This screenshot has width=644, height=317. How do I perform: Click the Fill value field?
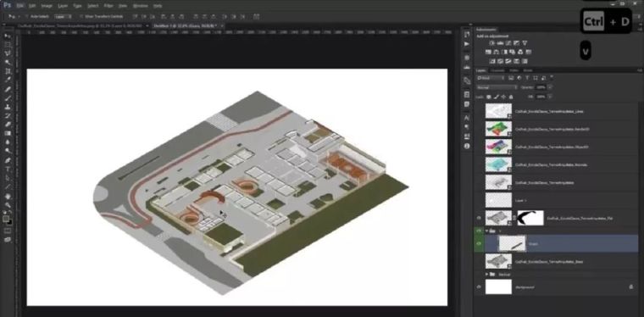541,97
